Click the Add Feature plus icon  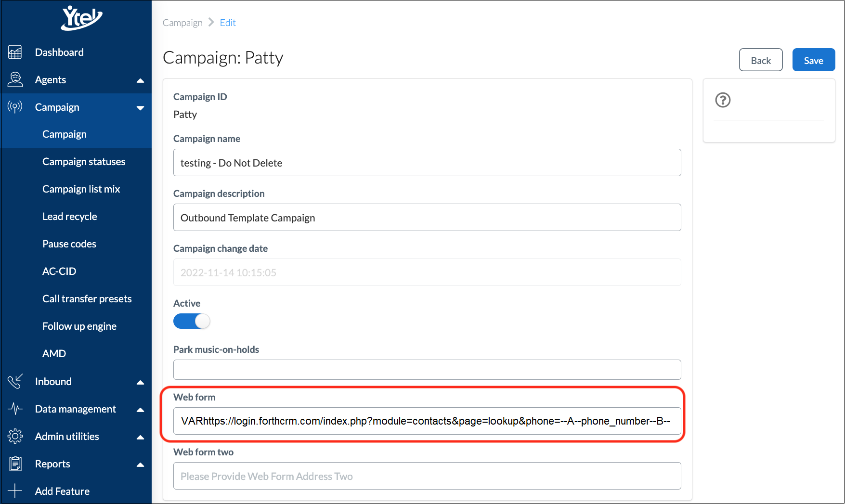click(x=15, y=491)
